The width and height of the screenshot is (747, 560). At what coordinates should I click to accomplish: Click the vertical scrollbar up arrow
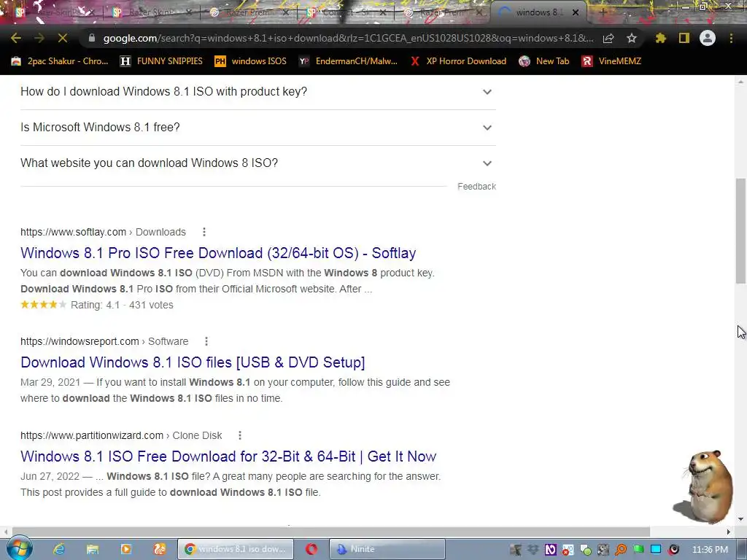pyautogui.click(x=741, y=82)
